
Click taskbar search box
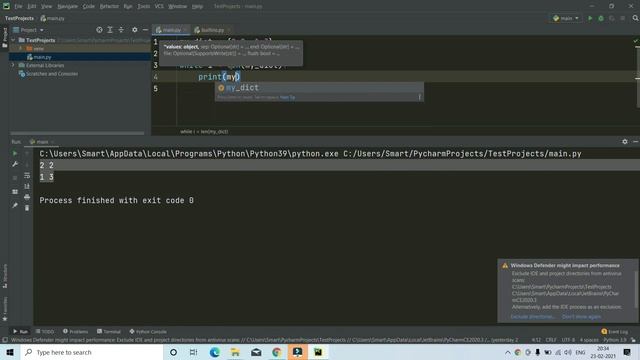[x=92, y=352]
